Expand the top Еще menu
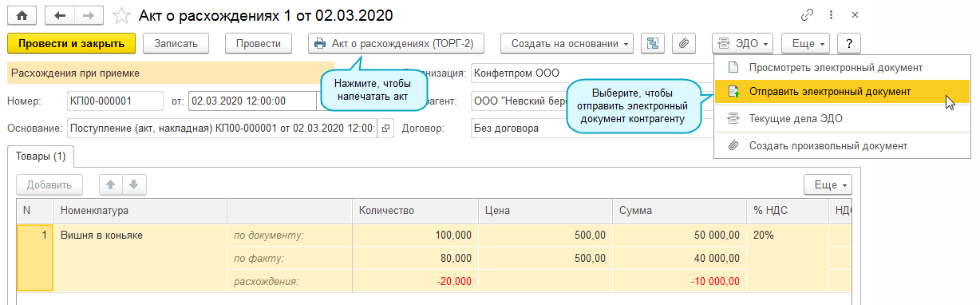Image resolution: width=980 pixels, height=305 pixels. tap(806, 43)
